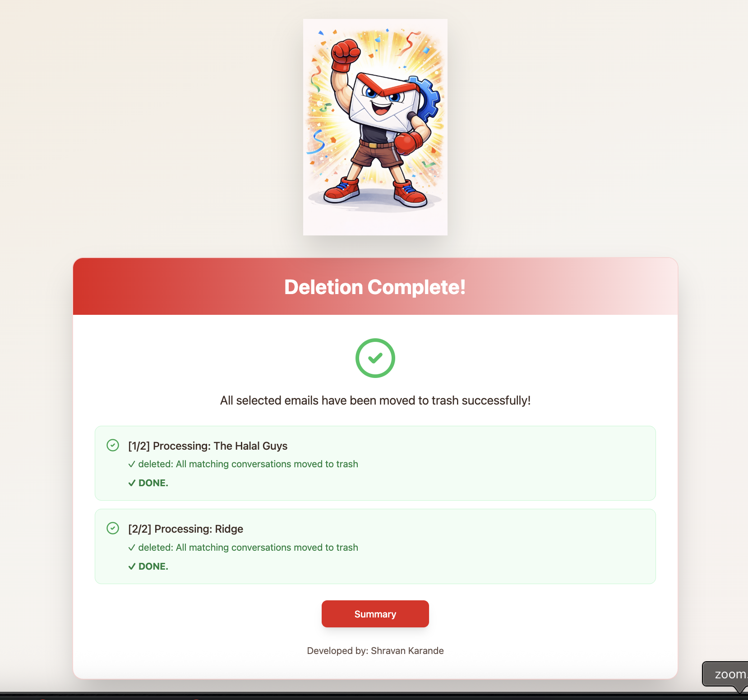Click deleted conversations text under Ridge
This screenshot has height=700, width=748.
[248, 548]
